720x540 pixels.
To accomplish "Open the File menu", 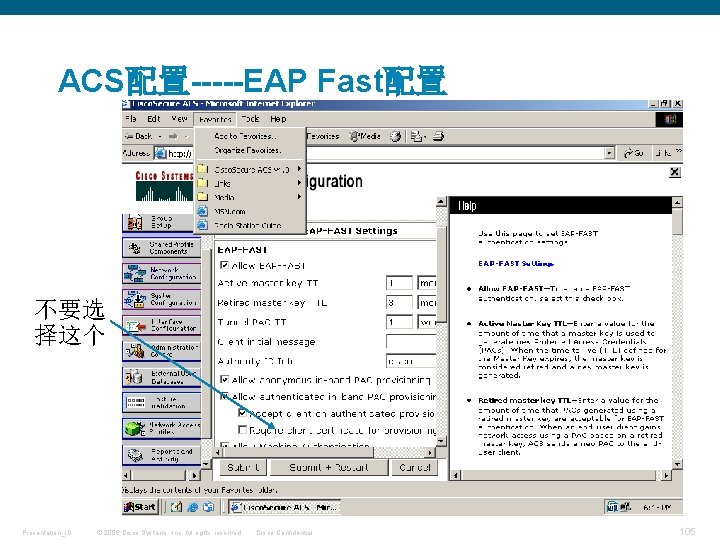I will coord(131,118).
